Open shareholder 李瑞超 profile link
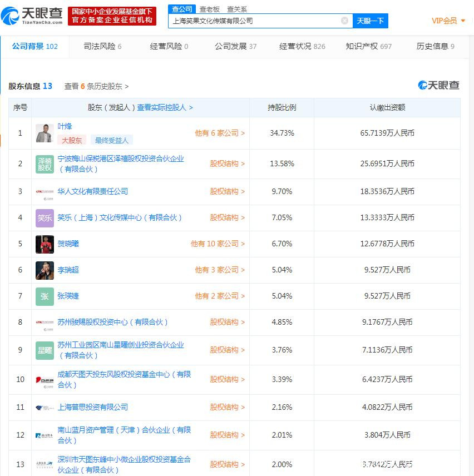Screen dimensions: 474x476 point(68,270)
